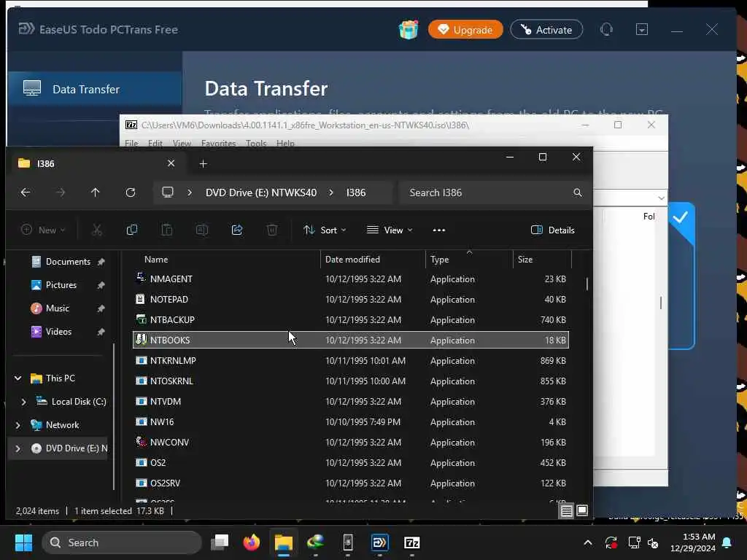Image resolution: width=747 pixels, height=560 pixels.
Task: Select the NOTEPAD file
Action: pos(350,300)
